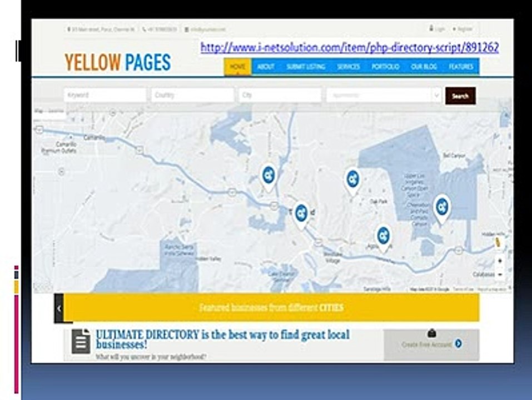Click the left arrow on featured banner

[59, 308]
